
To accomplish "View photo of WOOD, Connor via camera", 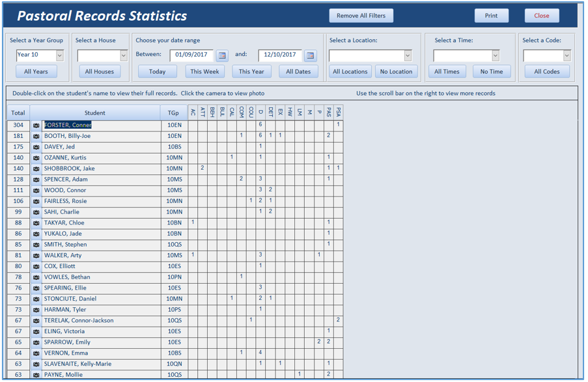I will coord(36,191).
